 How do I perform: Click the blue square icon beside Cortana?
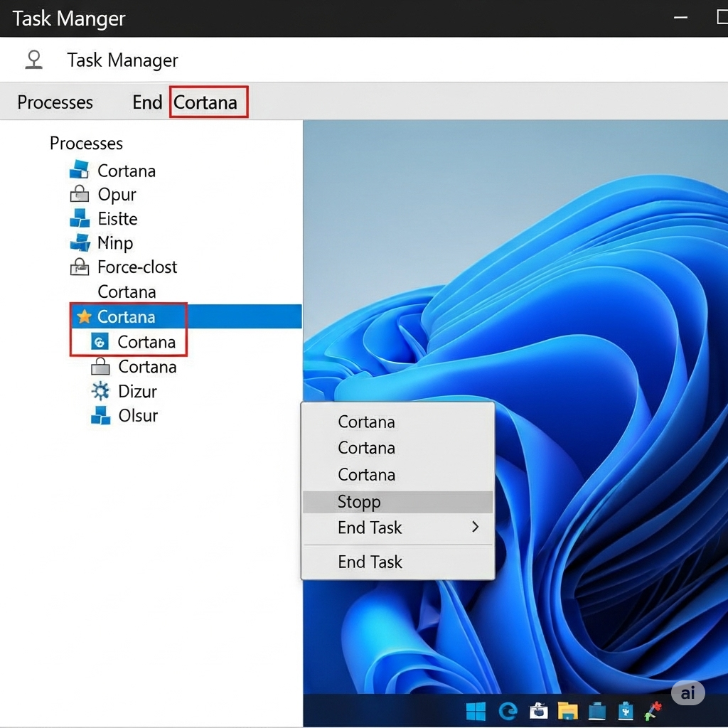tap(100, 342)
